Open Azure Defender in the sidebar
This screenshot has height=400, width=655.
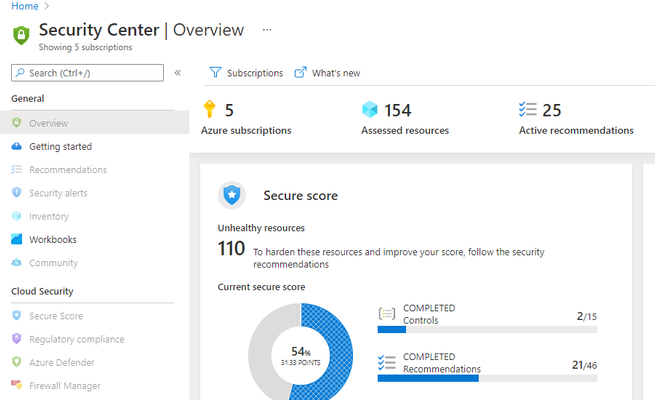pos(61,362)
